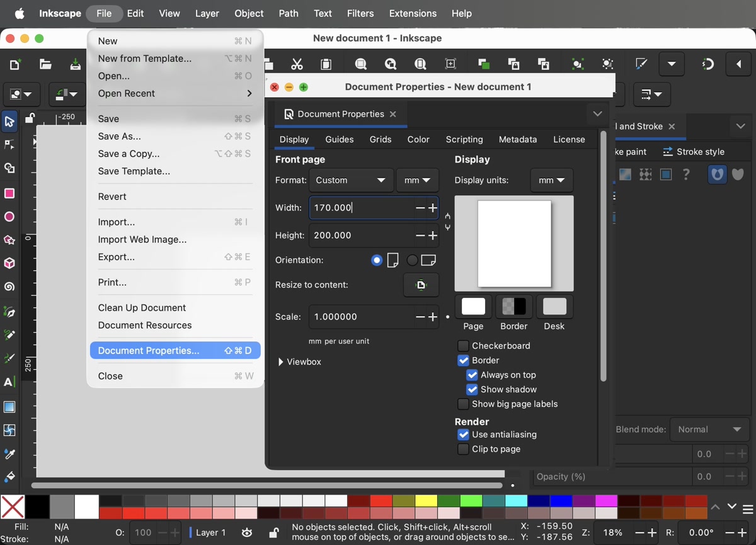The image size is (756, 545).
Task: Open the Fill and Stroke panel chevron
Action: (741, 126)
